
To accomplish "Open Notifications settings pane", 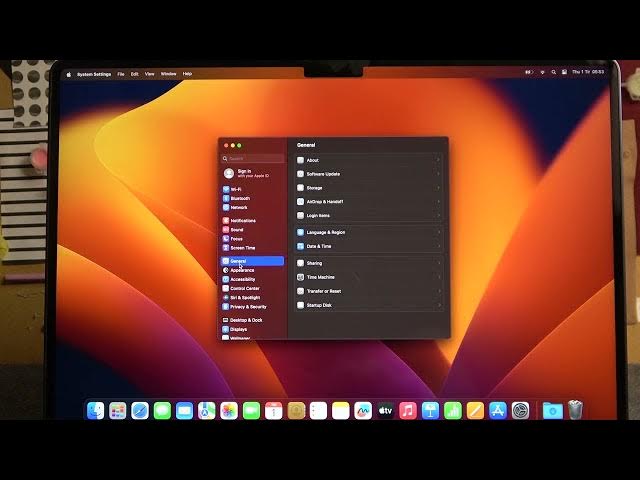I will [x=243, y=220].
